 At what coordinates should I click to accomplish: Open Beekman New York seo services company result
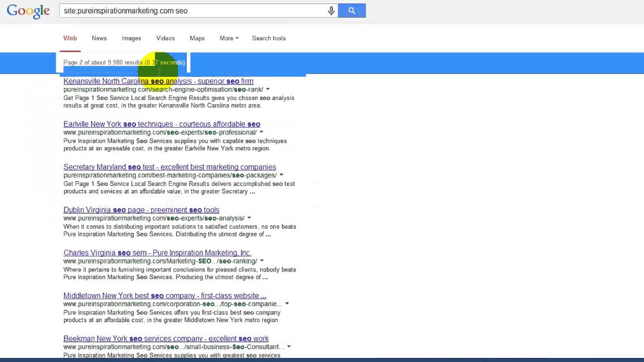coord(166,338)
